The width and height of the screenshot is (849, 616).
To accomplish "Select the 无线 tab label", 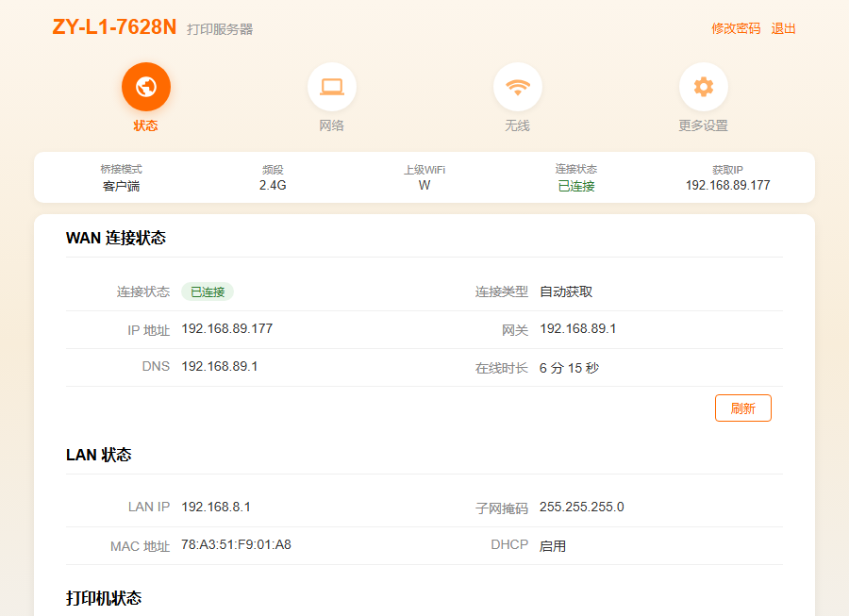I will (517, 125).
